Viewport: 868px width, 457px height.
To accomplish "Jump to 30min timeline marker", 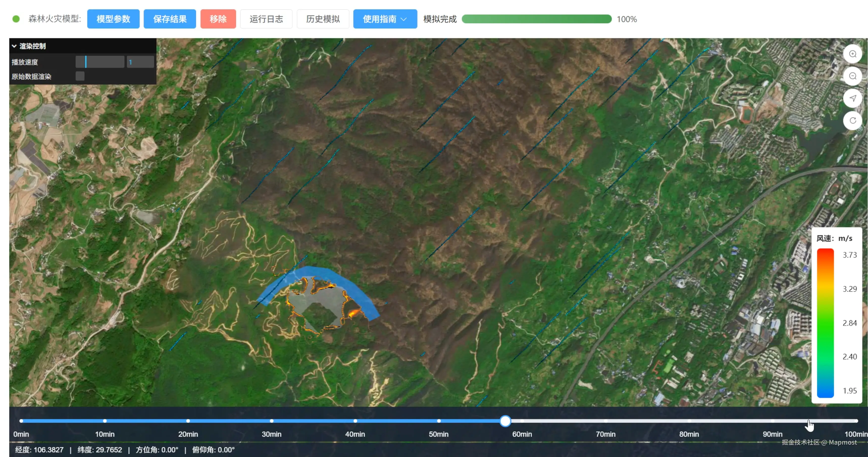I will pos(272,421).
